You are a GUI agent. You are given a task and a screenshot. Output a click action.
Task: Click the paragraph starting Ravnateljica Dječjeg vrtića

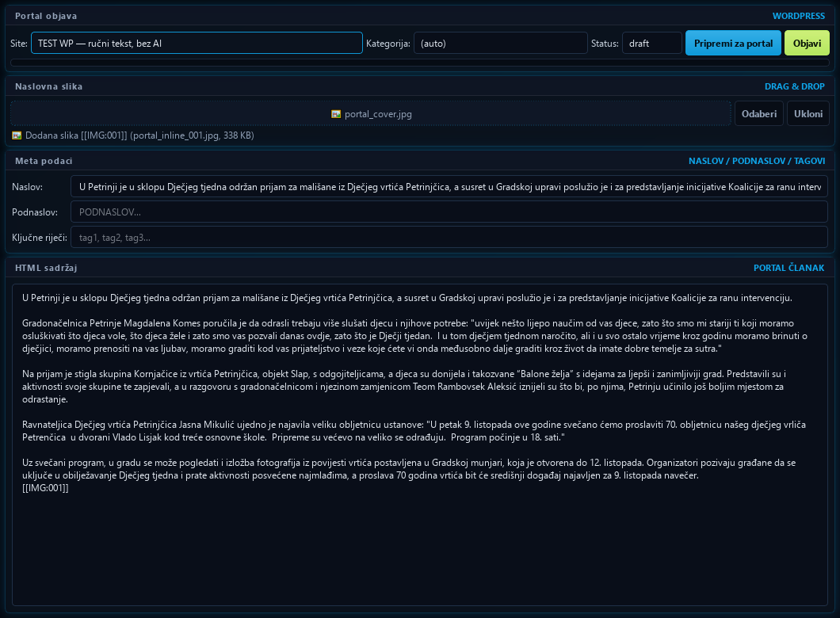click(x=414, y=431)
